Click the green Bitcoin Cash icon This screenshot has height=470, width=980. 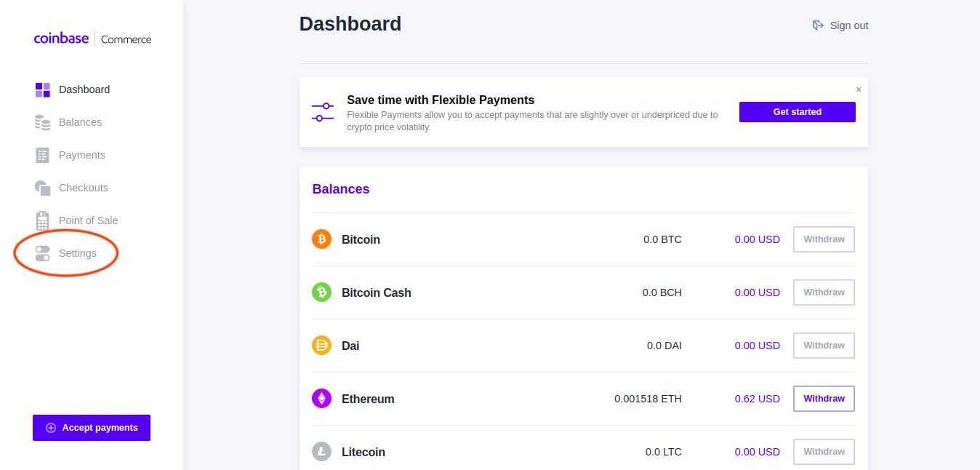321,292
